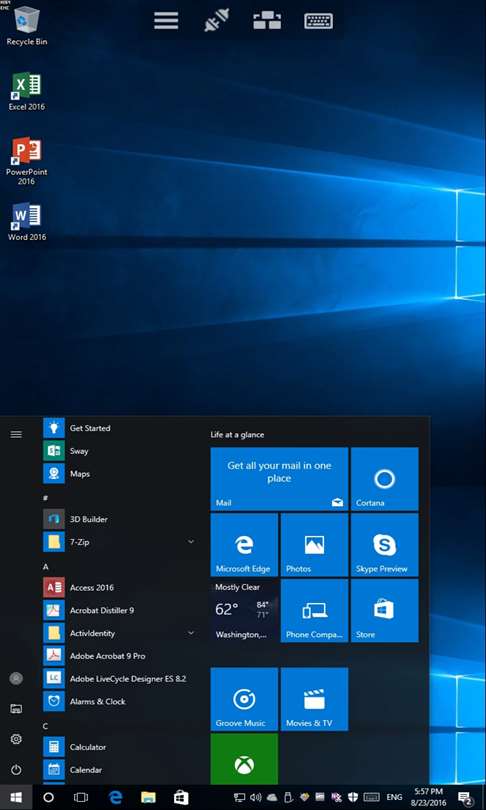Screen dimensions: 486x810
Task: Click the network computers icon in the top toolbar
Action: point(267,21)
